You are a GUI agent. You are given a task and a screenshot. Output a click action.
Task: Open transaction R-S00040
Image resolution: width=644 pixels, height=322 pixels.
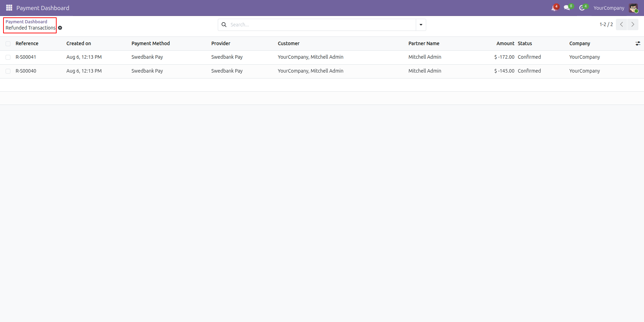click(26, 71)
